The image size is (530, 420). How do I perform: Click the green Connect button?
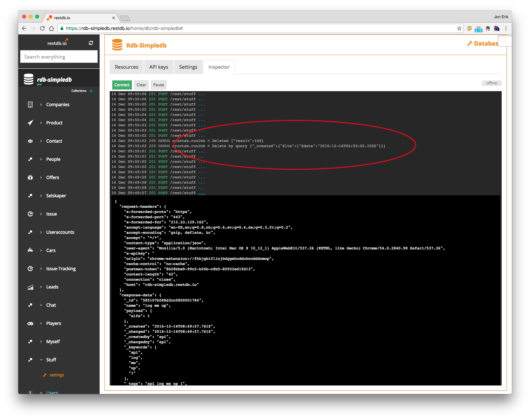pyautogui.click(x=122, y=85)
